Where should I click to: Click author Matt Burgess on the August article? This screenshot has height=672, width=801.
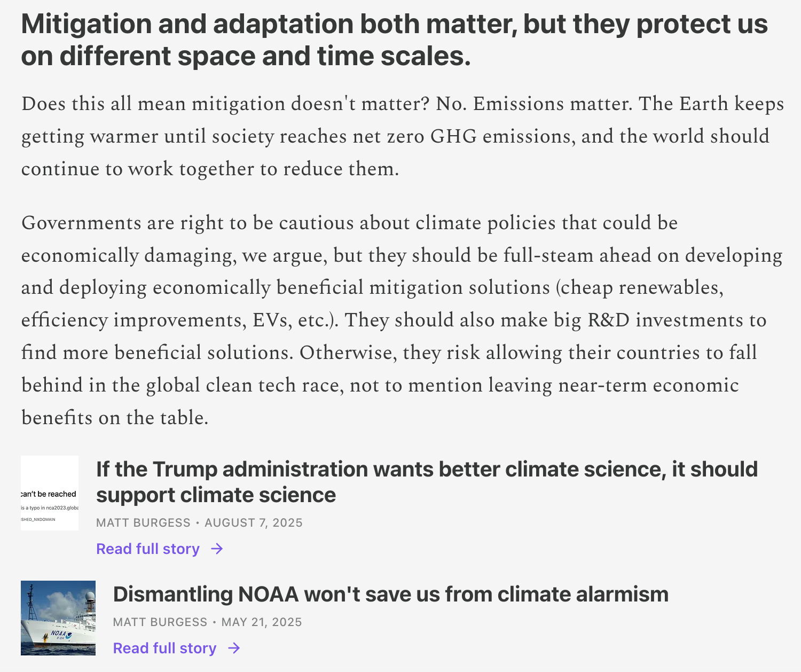(x=143, y=522)
